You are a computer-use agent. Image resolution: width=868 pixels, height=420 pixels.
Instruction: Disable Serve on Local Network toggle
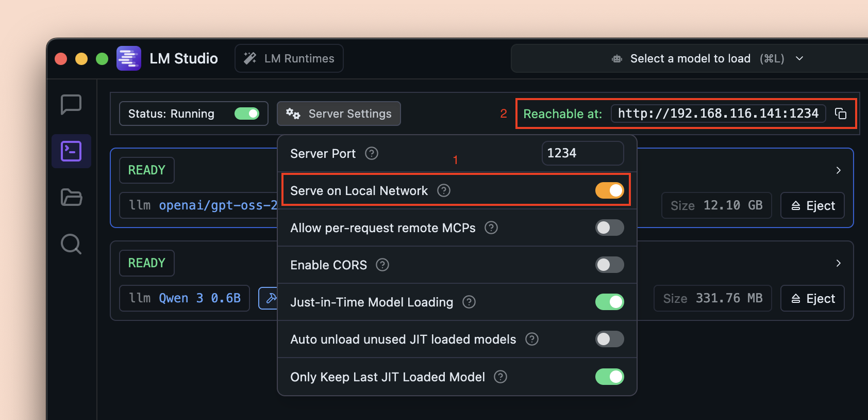coord(609,190)
